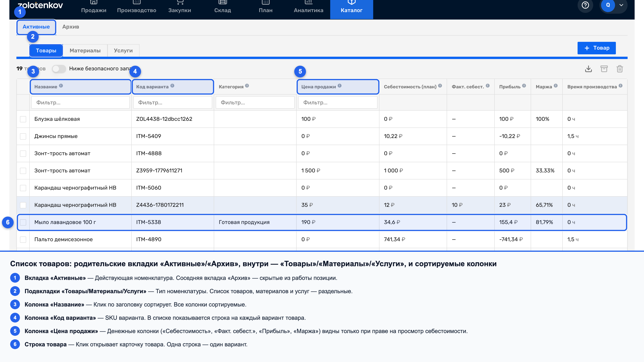Check the Пальто демисезонное row checkbox
The image size is (644, 362).
(x=23, y=239)
